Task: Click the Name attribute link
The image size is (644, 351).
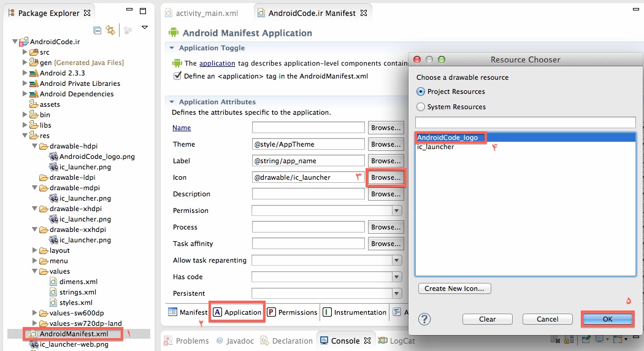Action: tap(182, 128)
